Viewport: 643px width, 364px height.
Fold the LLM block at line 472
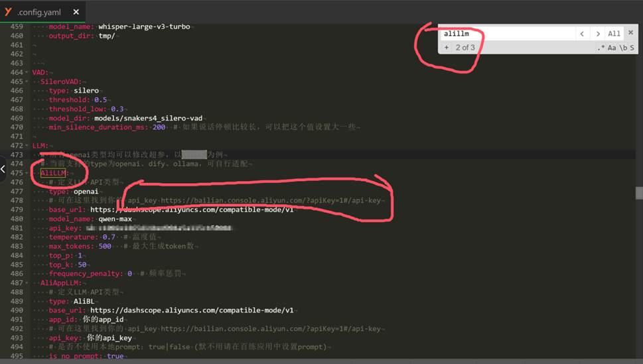click(x=27, y=145)
